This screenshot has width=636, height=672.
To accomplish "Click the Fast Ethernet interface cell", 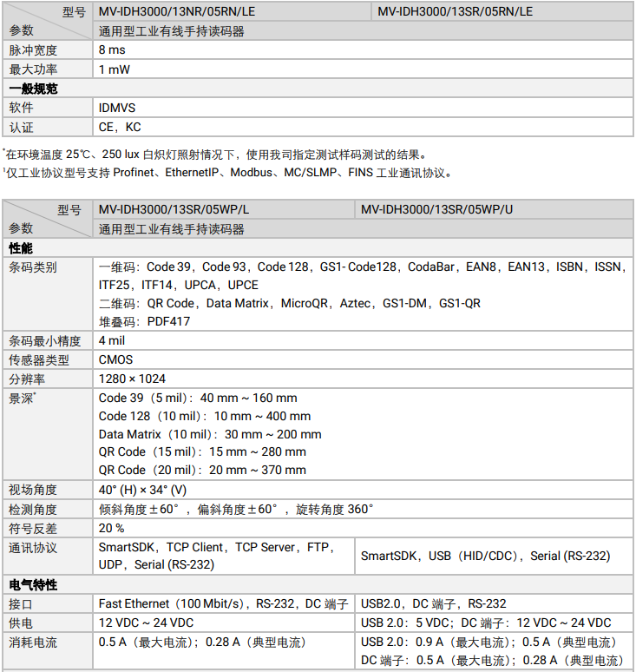I will [x=223, y=603].
